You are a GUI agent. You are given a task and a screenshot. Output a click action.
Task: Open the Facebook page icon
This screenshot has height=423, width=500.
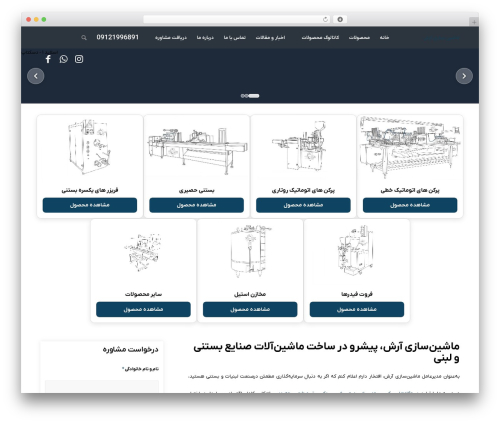tap(48, 59)
